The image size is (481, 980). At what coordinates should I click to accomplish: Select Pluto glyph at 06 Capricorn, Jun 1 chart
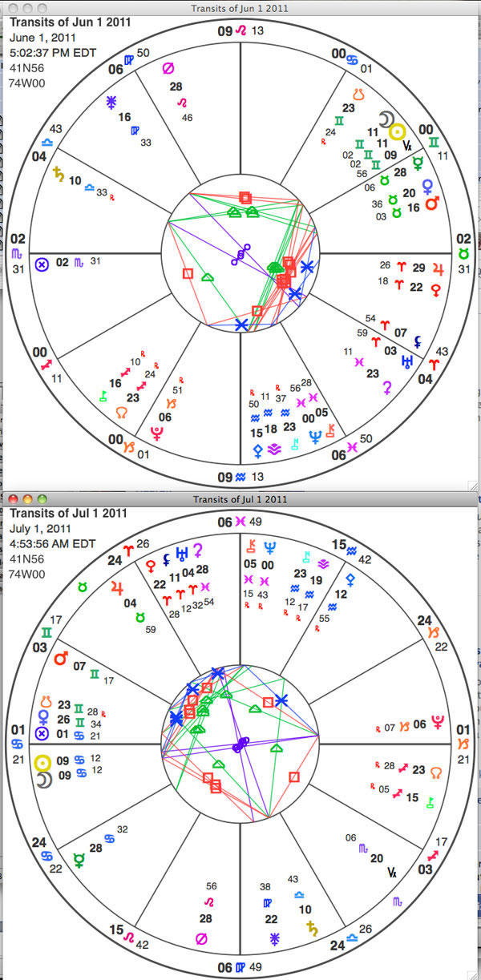coord(156,433)
